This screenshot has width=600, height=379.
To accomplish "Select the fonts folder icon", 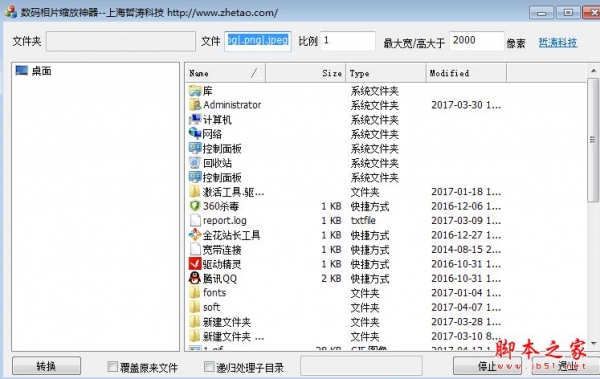I will pyautogui.click(x=195, y=293).
